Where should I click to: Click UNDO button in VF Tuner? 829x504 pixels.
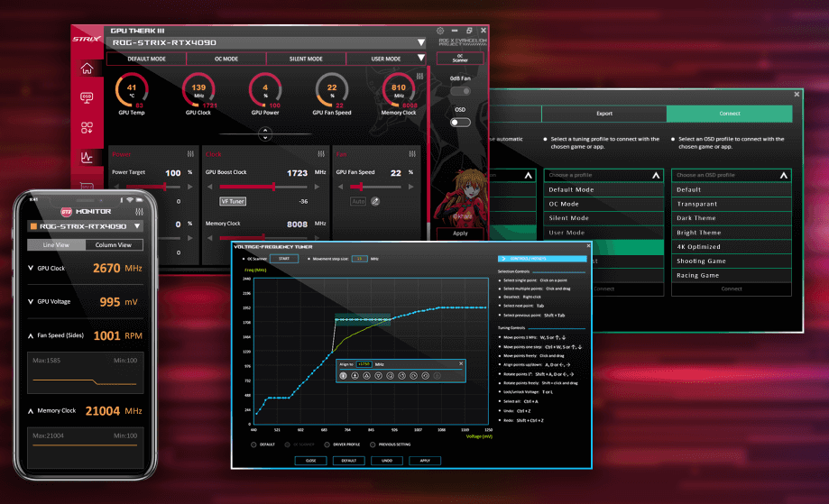click(387, 460)
